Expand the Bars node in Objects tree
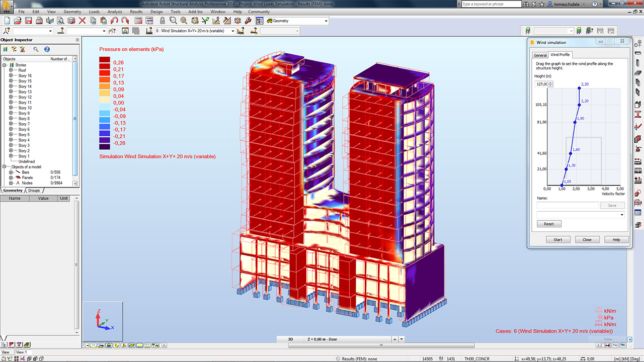 coord(11,172)
